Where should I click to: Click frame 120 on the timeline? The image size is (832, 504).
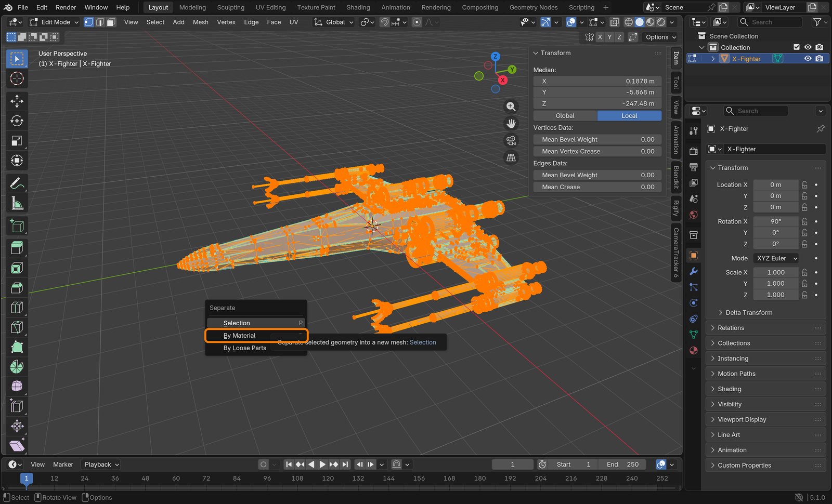point(328,479)
